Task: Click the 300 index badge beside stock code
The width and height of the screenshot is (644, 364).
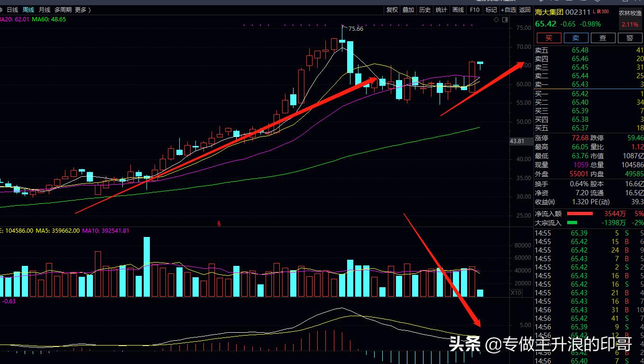Action: click(x=606, y=11)
